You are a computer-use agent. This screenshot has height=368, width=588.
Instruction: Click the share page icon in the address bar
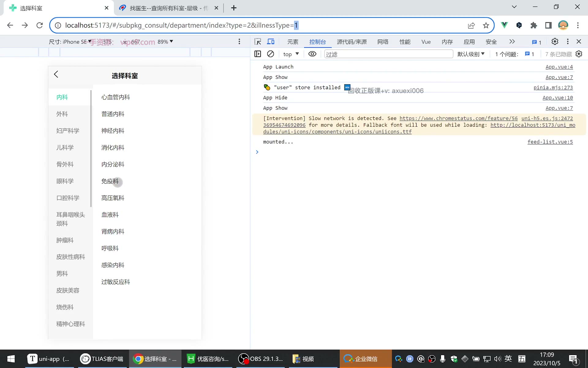pos(471,25)
